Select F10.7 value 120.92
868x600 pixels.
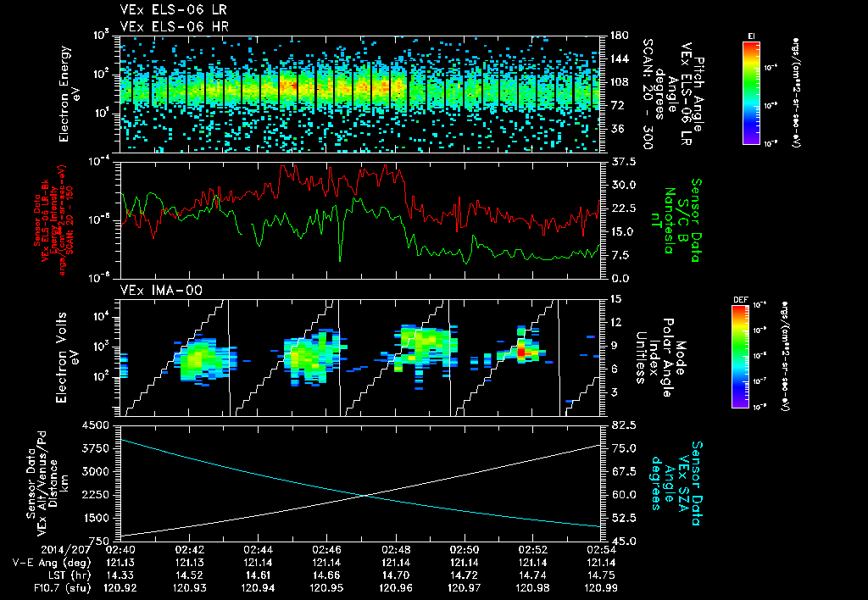(x=120, y=588)
